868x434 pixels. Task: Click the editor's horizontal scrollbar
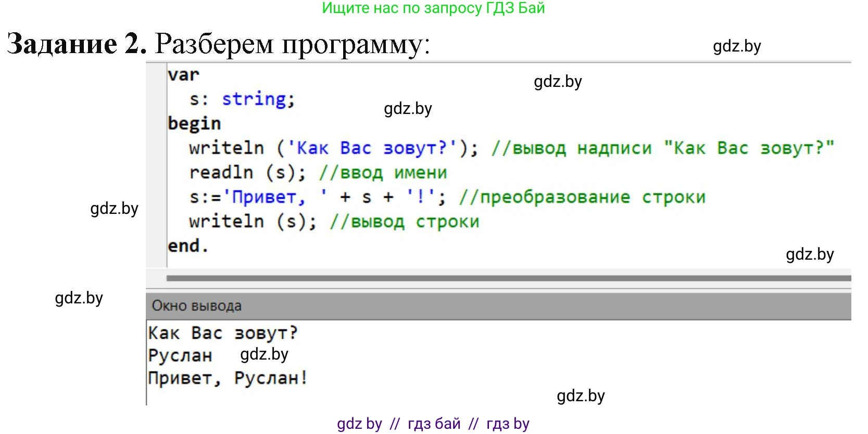coord(508,278)
